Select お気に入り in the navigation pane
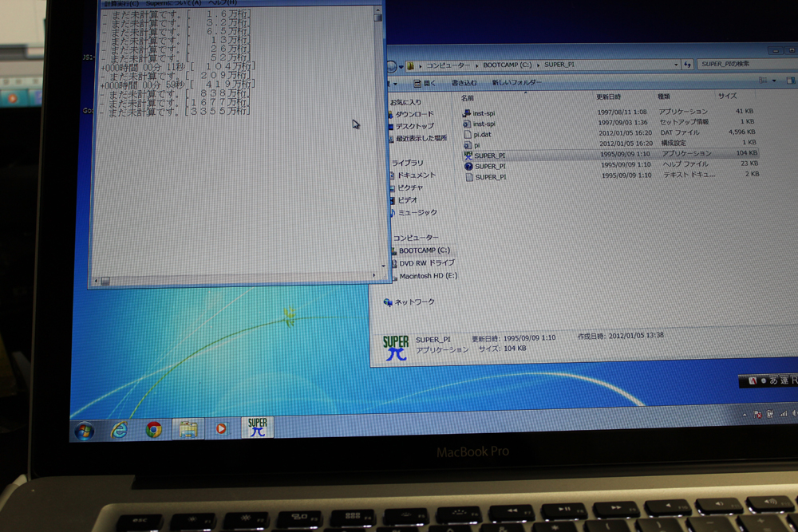798x532 pixels. [x=405, y=102]
